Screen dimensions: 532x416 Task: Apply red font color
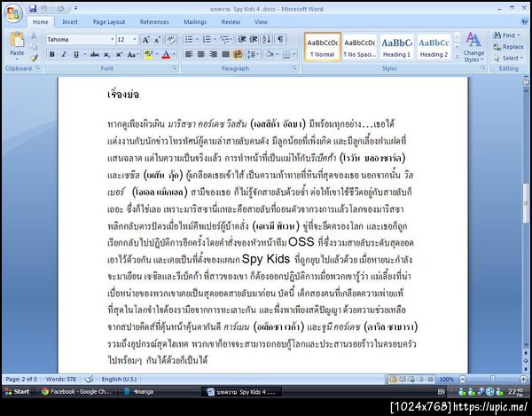[166, 54]
